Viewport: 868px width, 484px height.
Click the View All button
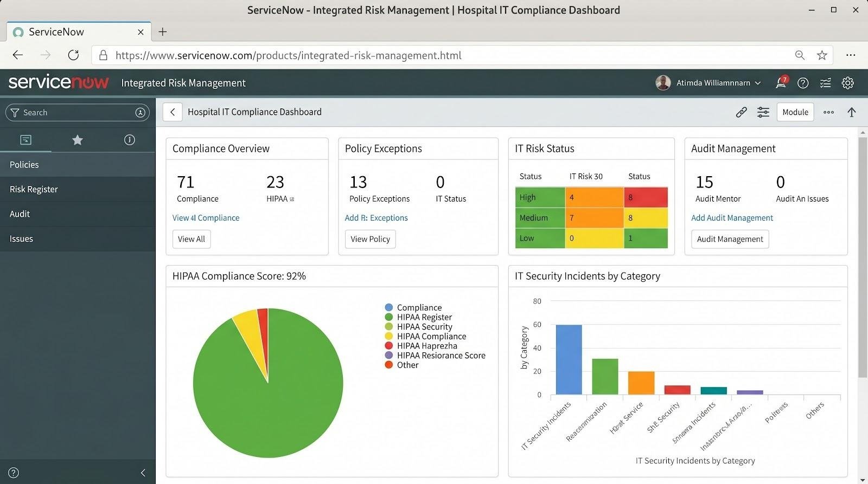click(x=192, y=239)
